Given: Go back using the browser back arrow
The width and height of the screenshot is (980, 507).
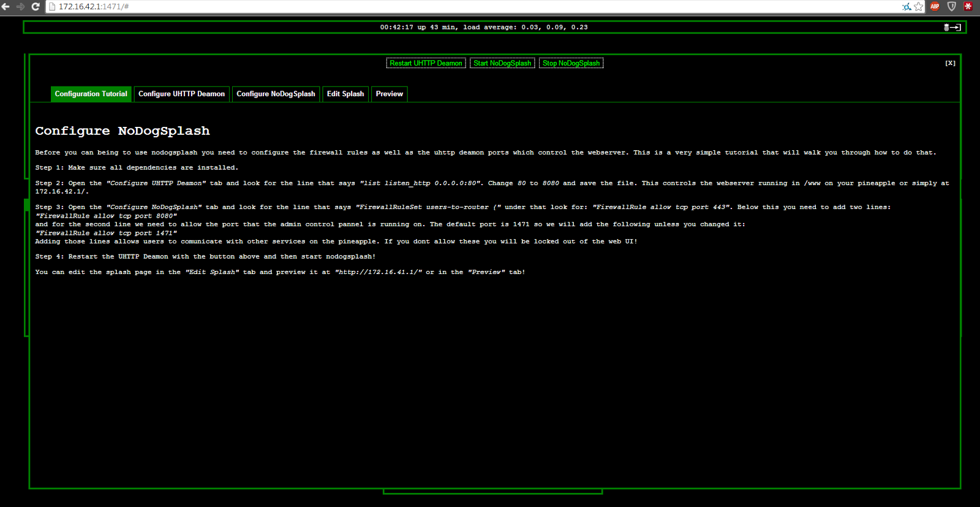Looking at the screenshot, I should click(x=6, y=7).
